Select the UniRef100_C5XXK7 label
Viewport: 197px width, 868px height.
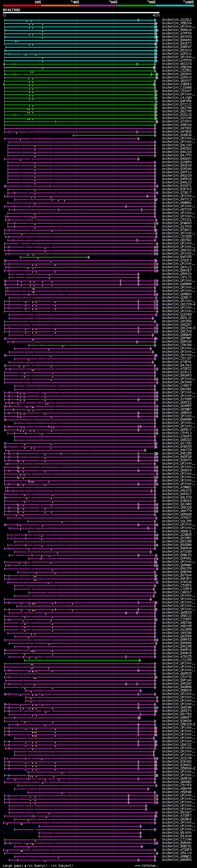(x=177, y=91)
